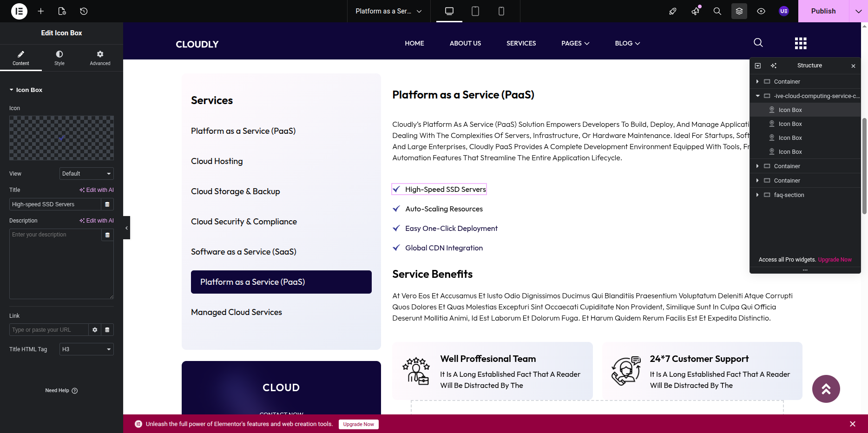Open dynamic tags for Description field
The width and height of the screenshot is (868, 433).
[x=107, y=235]
